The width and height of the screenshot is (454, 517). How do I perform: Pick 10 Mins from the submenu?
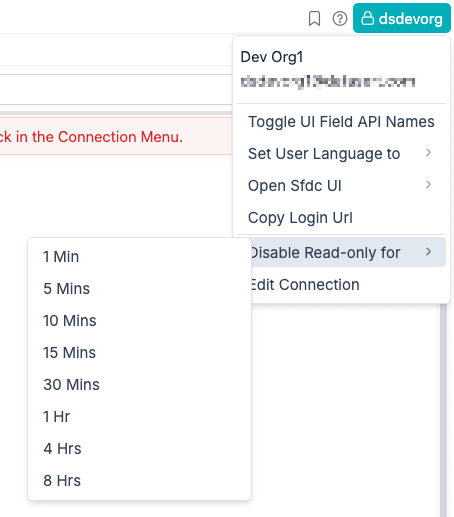(x=139, y=321)
